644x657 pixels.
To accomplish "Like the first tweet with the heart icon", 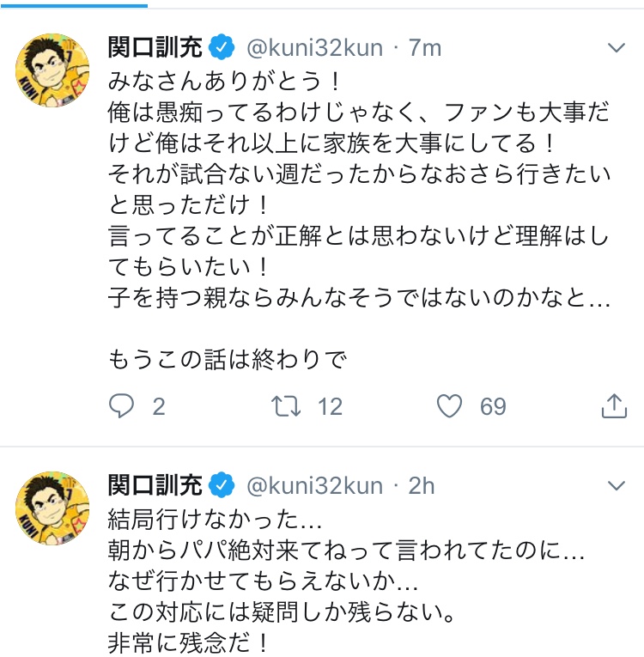I will (x=449, y=405).
